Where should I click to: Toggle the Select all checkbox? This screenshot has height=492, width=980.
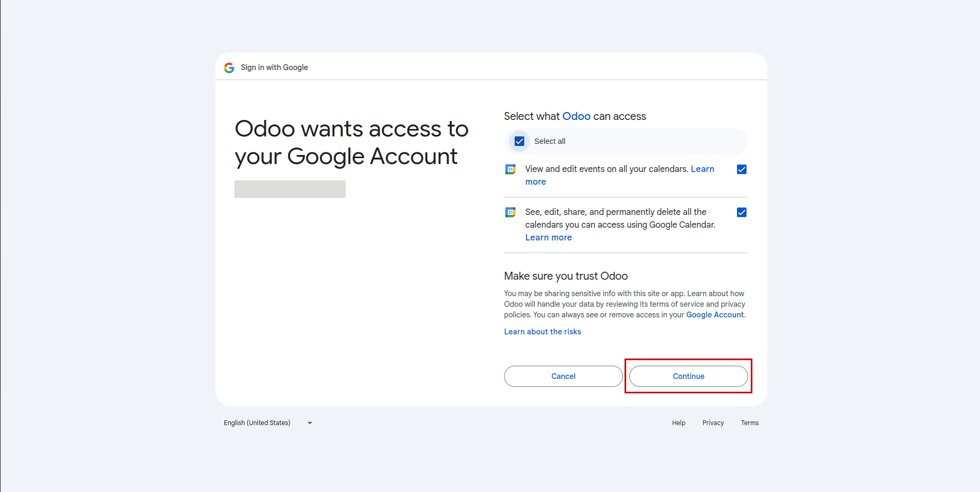519,141
